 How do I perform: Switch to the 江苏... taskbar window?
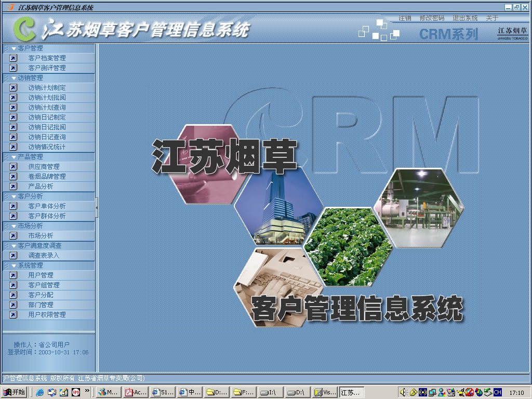[352, 392]
